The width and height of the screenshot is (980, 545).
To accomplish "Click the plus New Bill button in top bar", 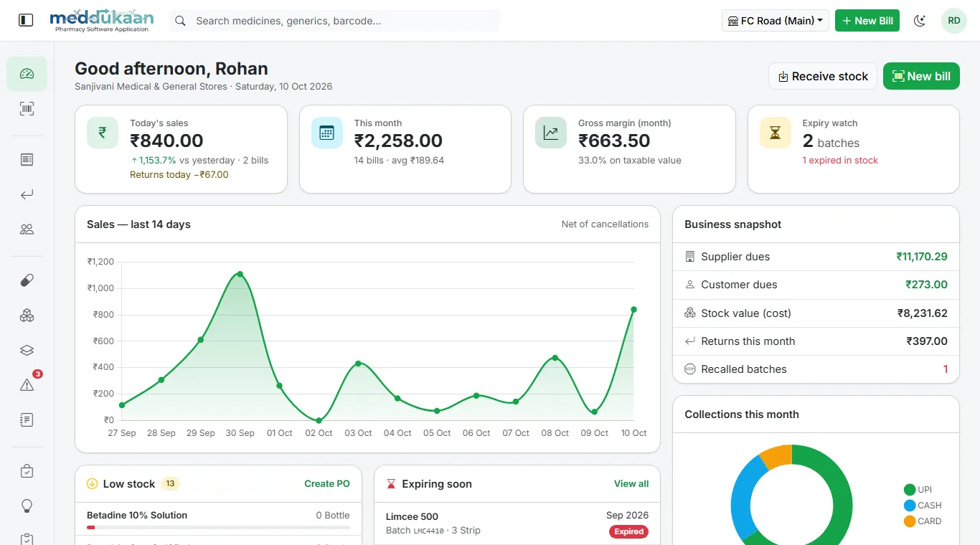I will tap(867, 21).
